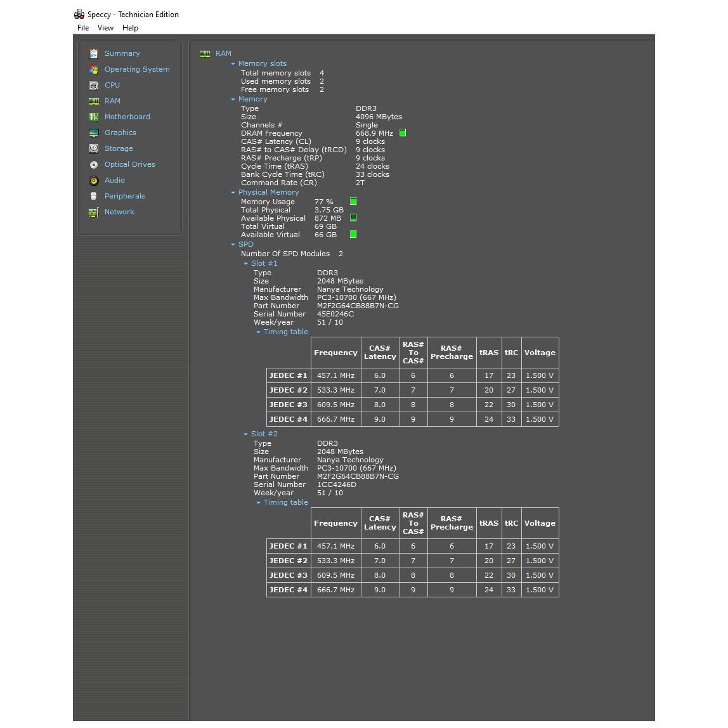Viewport: 728px width, 728px height.
Task: Open the File menu
Action: tap(83, 28)
